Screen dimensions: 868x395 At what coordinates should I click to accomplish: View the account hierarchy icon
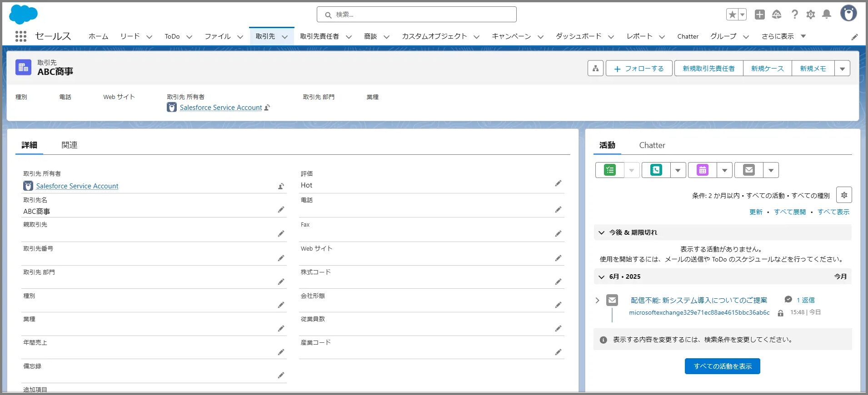coord(595,69)
